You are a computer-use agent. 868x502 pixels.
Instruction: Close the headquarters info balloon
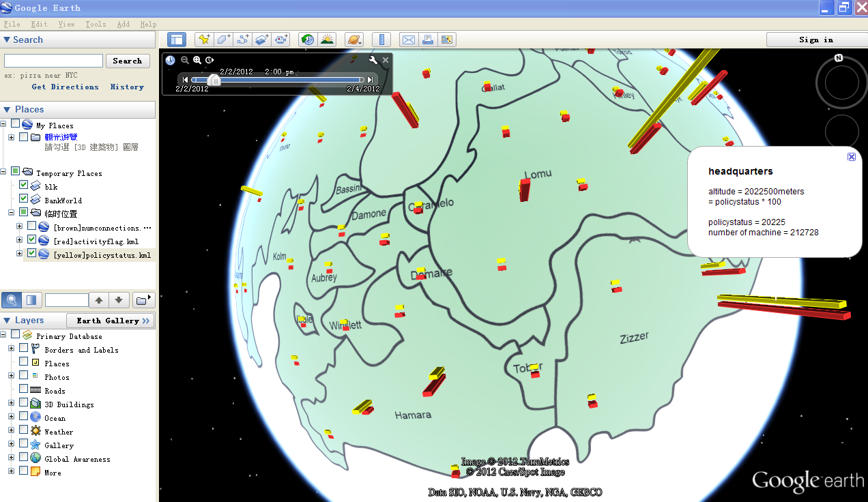pyautogui.click(x=852, y=157)
